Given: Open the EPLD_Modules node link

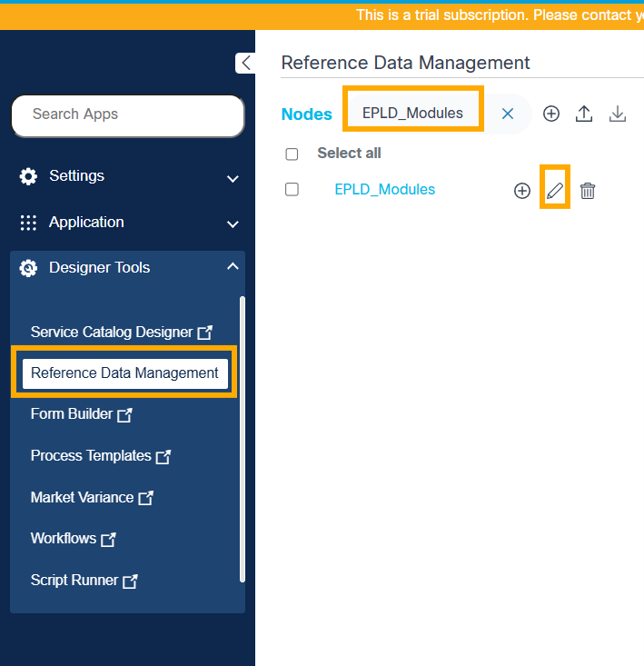Looking at the screenshot, I should coord(384,190).
